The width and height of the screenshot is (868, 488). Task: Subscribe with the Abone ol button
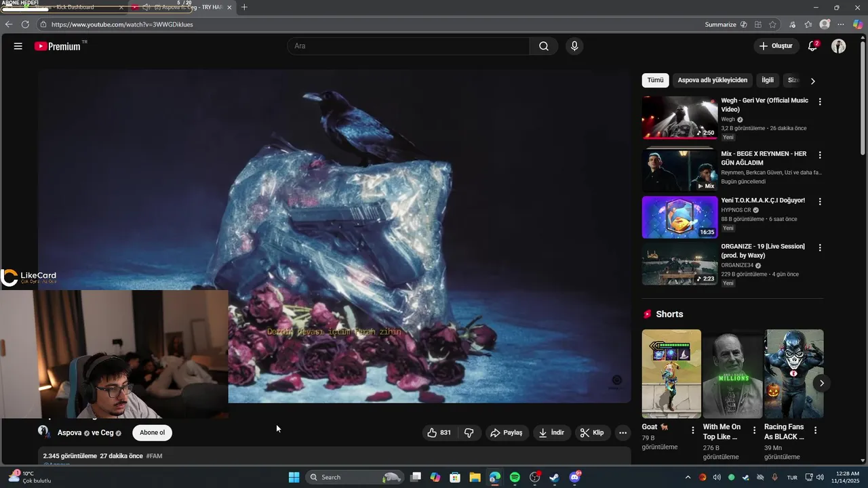point(152,432)
